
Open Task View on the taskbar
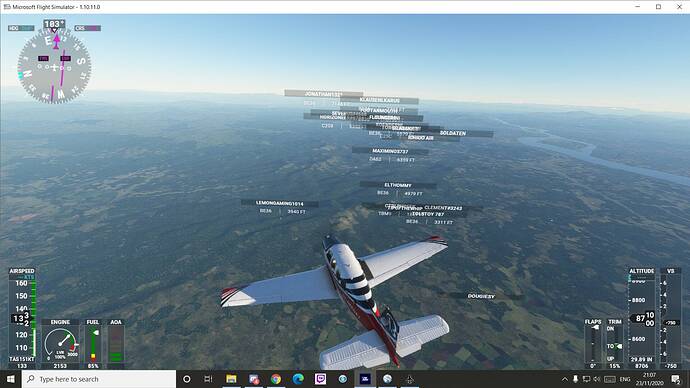(x=209, y=379)
